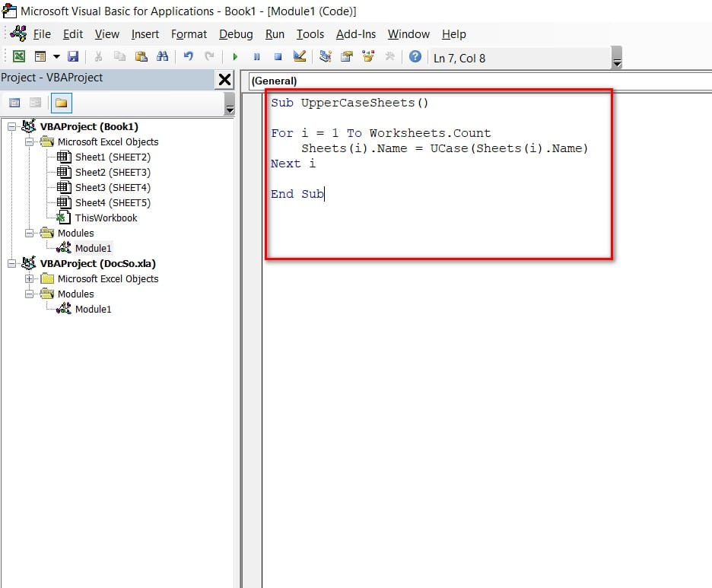Click the For i = 1 To Worksheets.Count line

coord(380,133)
